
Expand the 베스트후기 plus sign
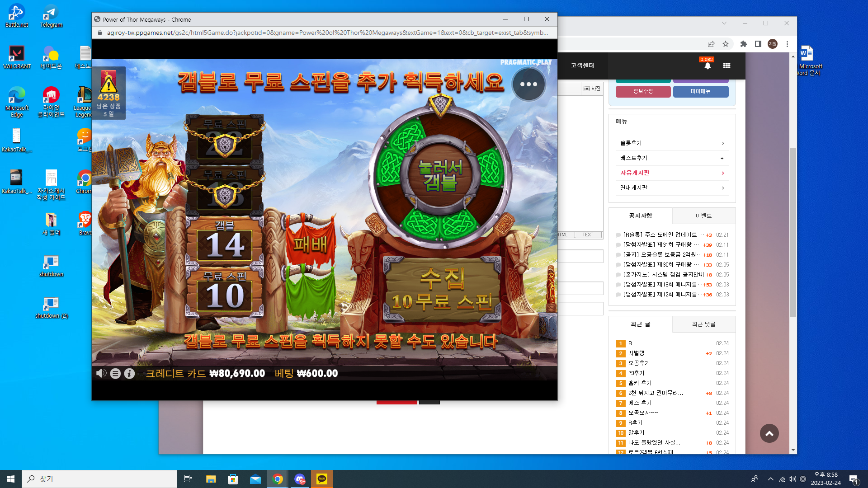pyautogui.click(x=722, y=158)
